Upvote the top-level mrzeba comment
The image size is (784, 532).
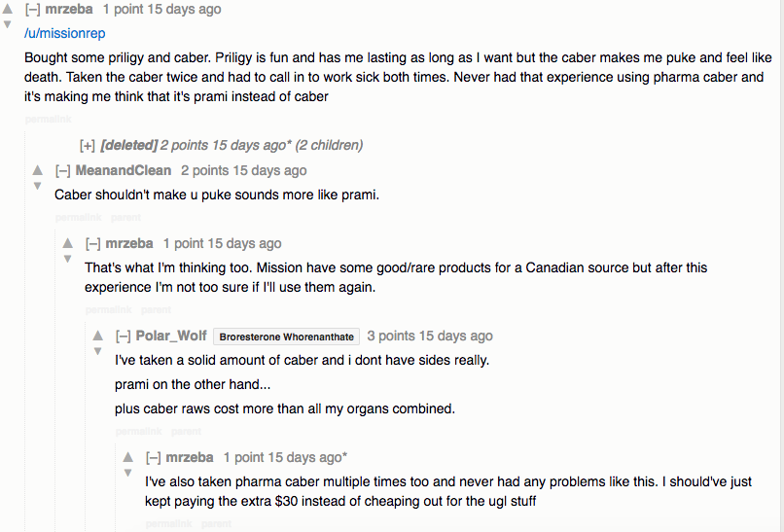point(8,9)
